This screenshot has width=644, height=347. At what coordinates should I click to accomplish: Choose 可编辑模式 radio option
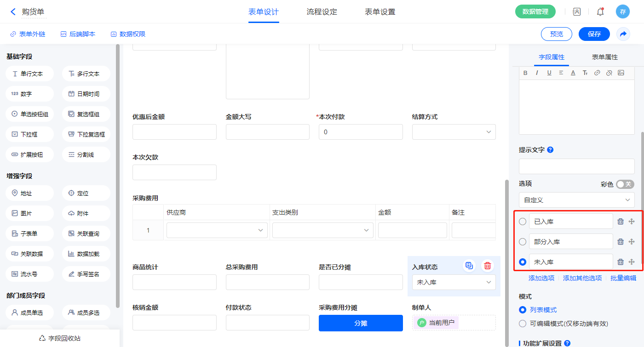[x=523, y=324]
